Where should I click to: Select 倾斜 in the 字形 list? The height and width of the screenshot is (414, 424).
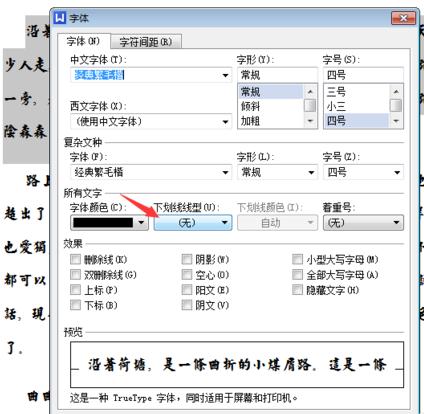[270, 106]
